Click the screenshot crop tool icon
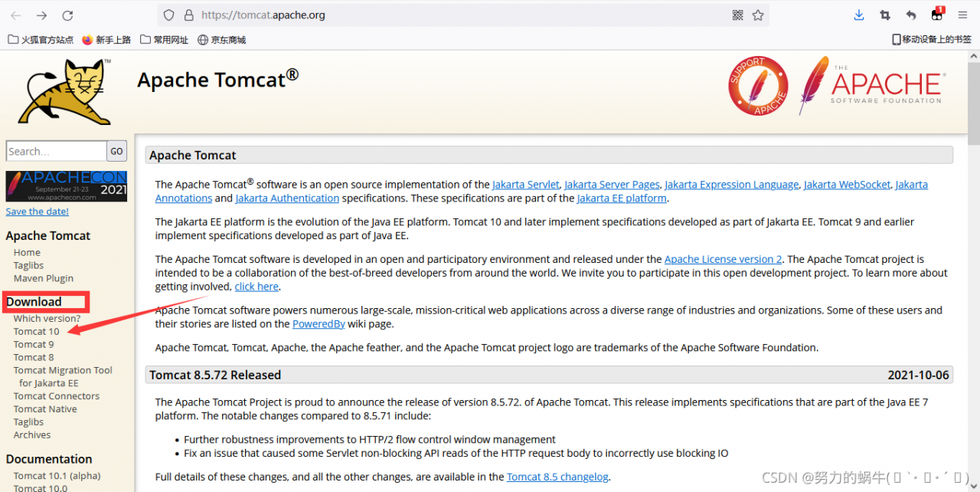 pyautogui.click(x=885, y=15)
